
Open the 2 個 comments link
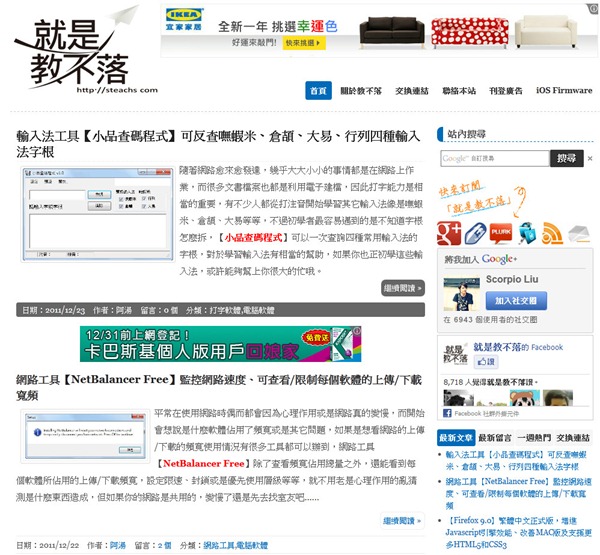pyautogui.click(x=165, y=545)
